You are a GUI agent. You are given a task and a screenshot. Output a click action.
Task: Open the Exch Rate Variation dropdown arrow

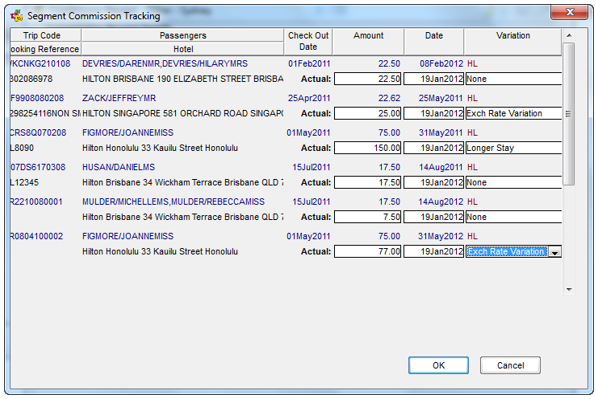(555, 252)
